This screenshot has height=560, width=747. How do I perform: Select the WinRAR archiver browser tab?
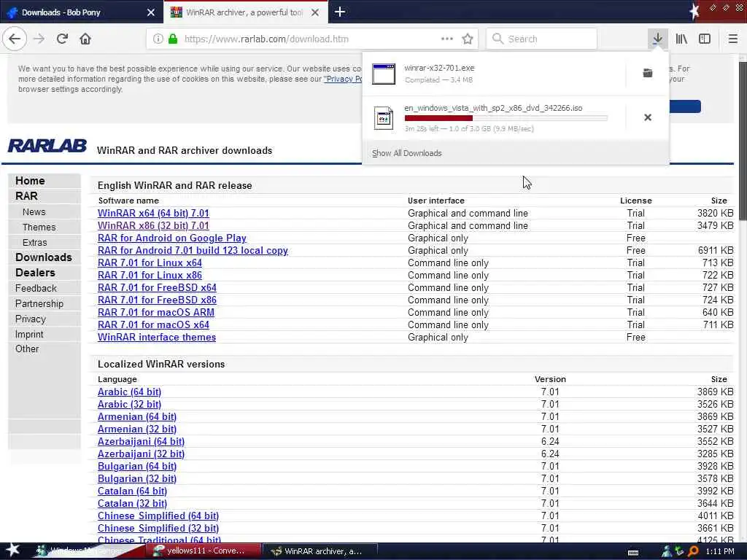[x=245, y=12]
